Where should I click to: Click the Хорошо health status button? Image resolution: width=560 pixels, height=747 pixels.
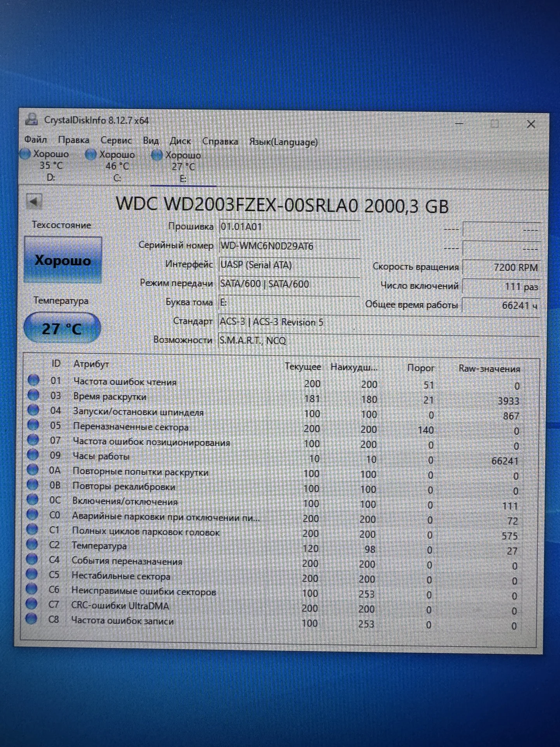pyautogui.click(x=63, y=260)
